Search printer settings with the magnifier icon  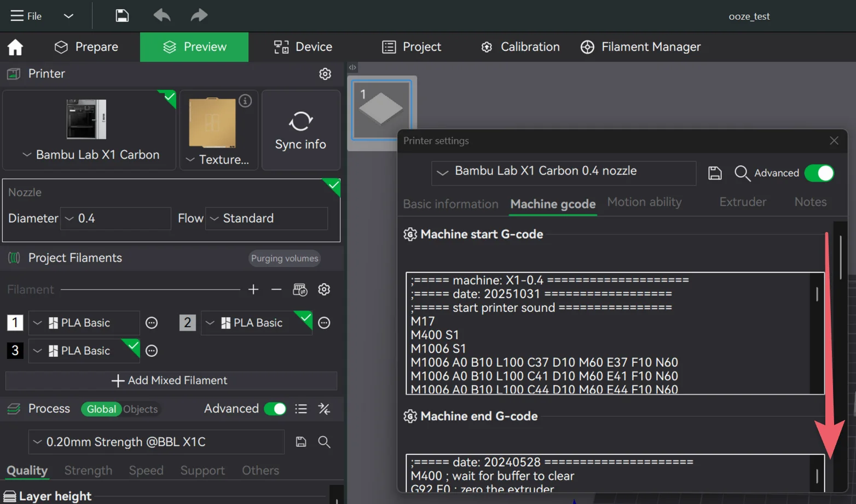pyautogui.click(x=742, y=173)
